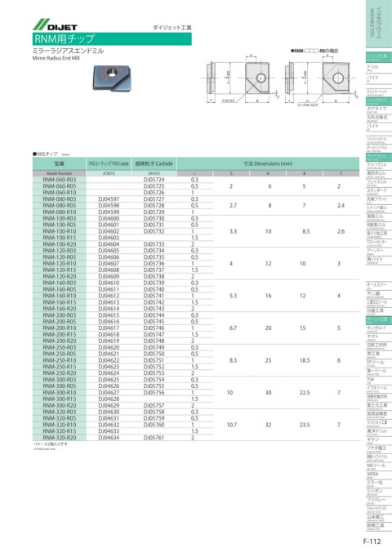Open the スタンダード index tab
The width and height of the screenshot is (392, 553).
[379, 191]
